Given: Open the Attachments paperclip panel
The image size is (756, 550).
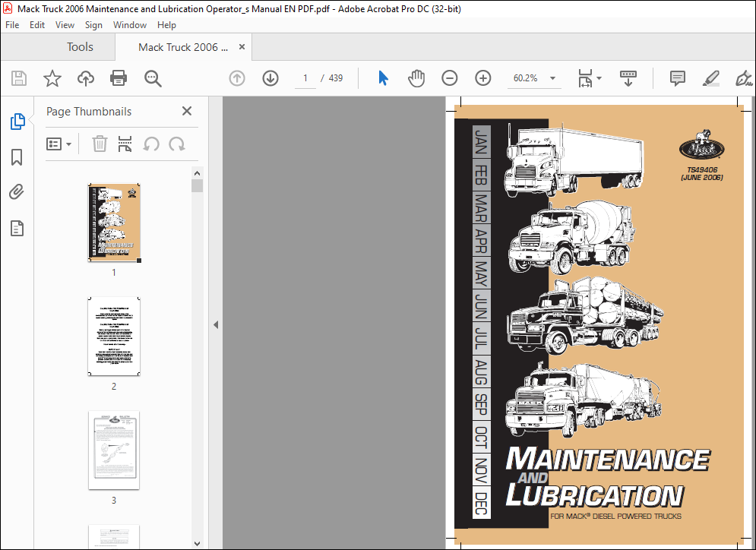Looking at the screenshot, I should 17,192.
